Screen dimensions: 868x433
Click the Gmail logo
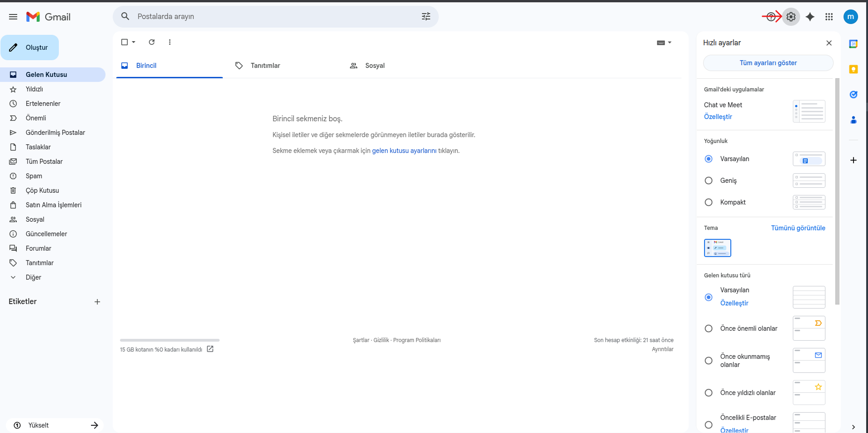click(x=48, y=17)
